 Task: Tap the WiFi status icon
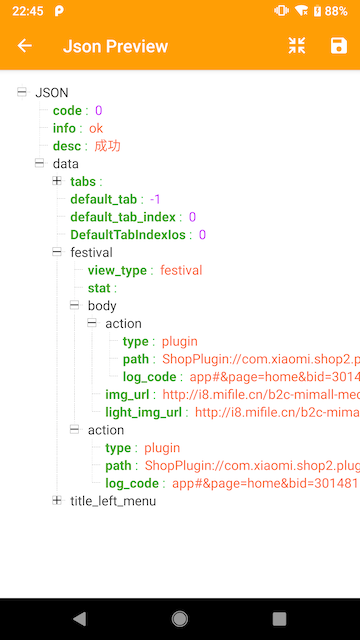pos(302,11)
